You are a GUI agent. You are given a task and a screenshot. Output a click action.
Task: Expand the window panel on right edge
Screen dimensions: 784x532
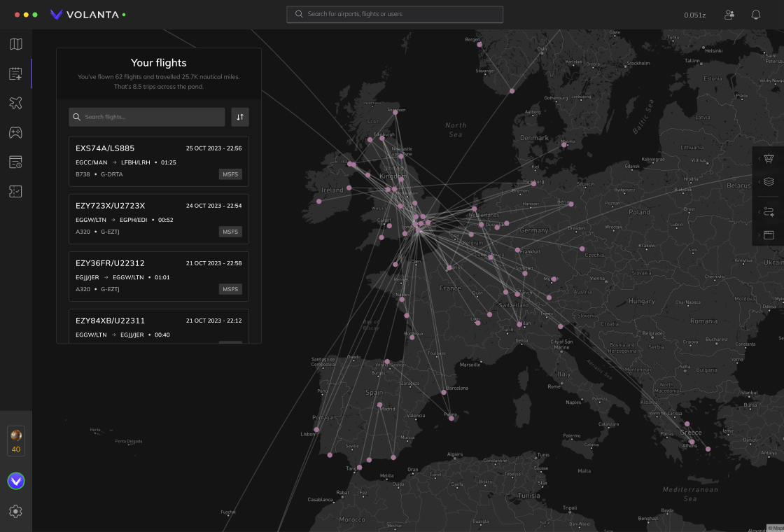click(x=769, y=234)
